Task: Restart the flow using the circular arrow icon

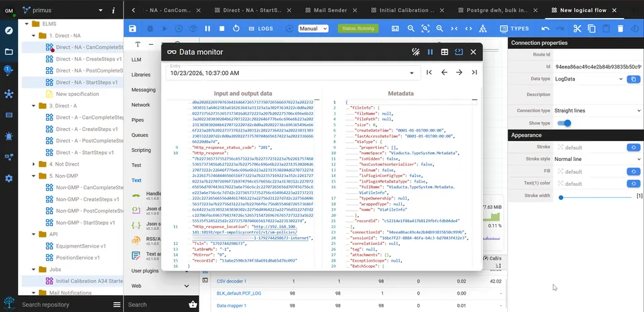Action: [x=235, y=28]
